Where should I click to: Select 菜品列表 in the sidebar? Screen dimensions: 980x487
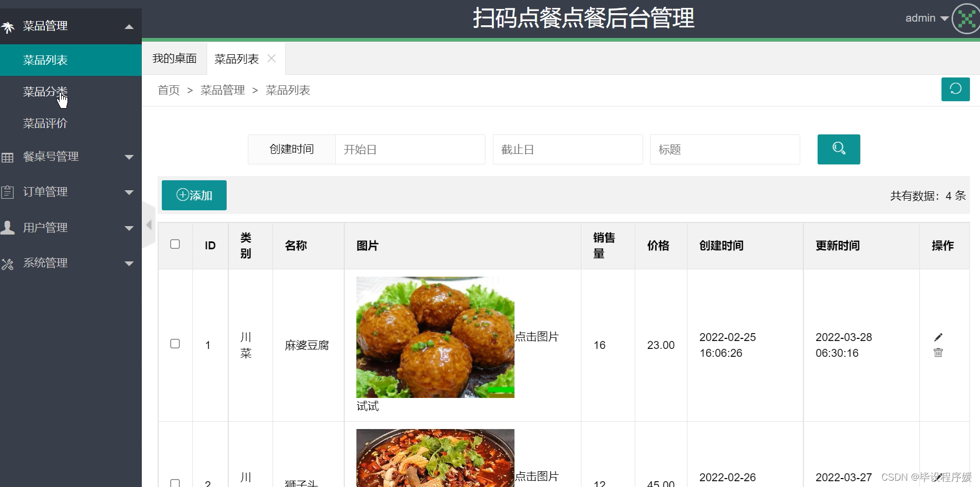[71, 60]
